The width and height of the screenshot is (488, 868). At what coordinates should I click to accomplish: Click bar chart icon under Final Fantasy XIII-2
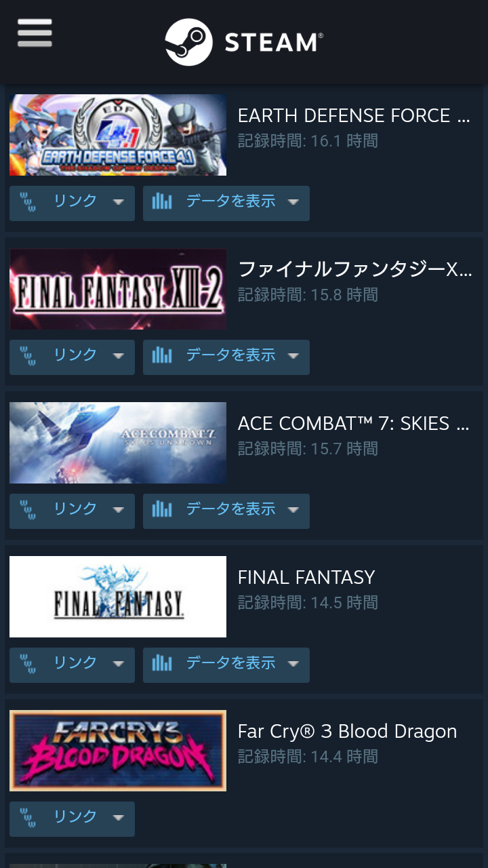point(162,355)
